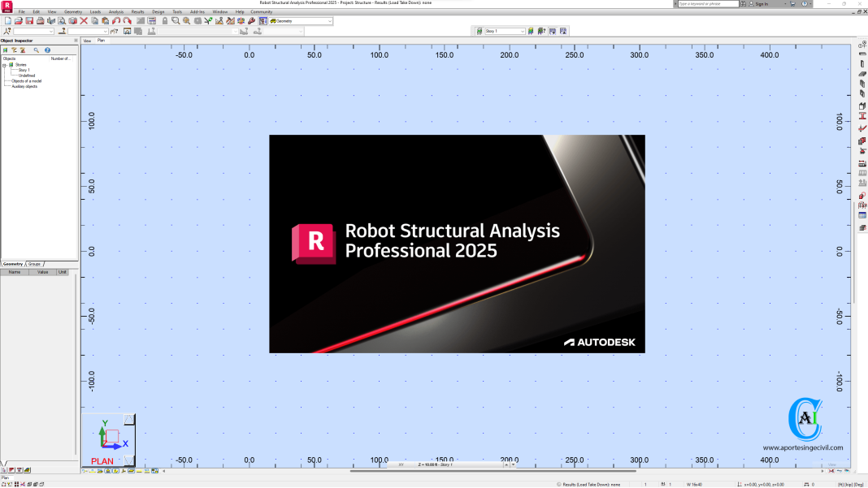Switch to the Groups tab in the left panel
868x488 pixels.
pos(33,264)
